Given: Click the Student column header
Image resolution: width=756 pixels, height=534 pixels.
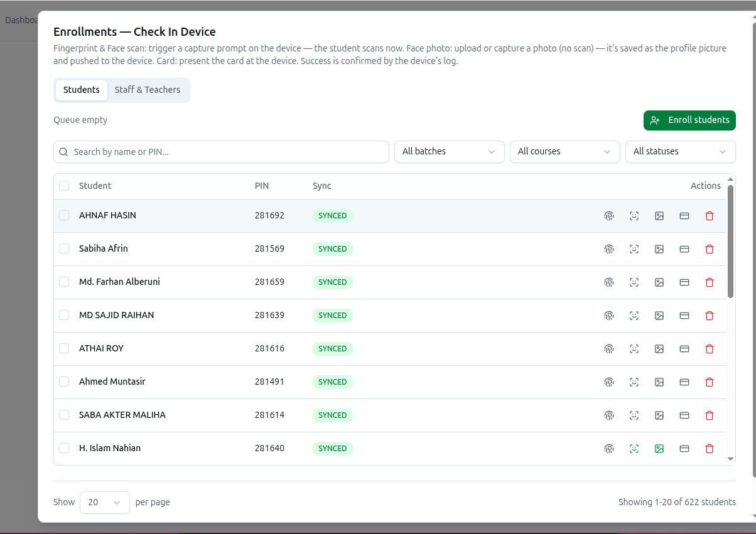Looking at the screenshot, I should point(95,186).
